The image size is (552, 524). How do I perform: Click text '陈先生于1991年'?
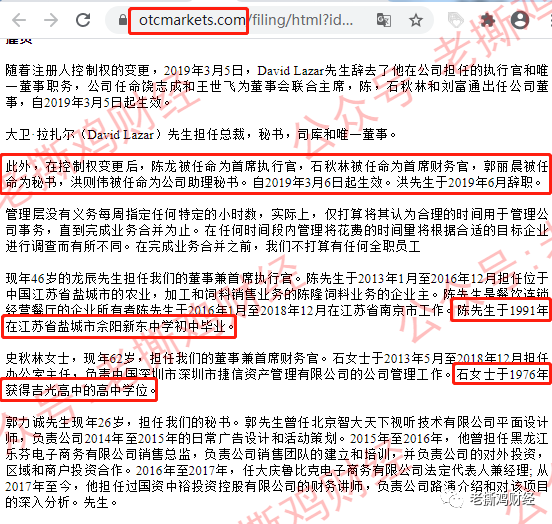point(502,311)
